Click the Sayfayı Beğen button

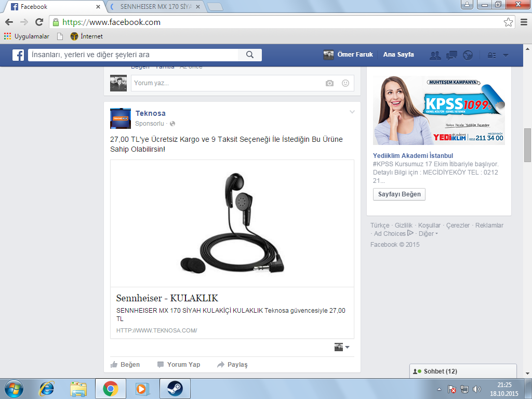[399, 194]
